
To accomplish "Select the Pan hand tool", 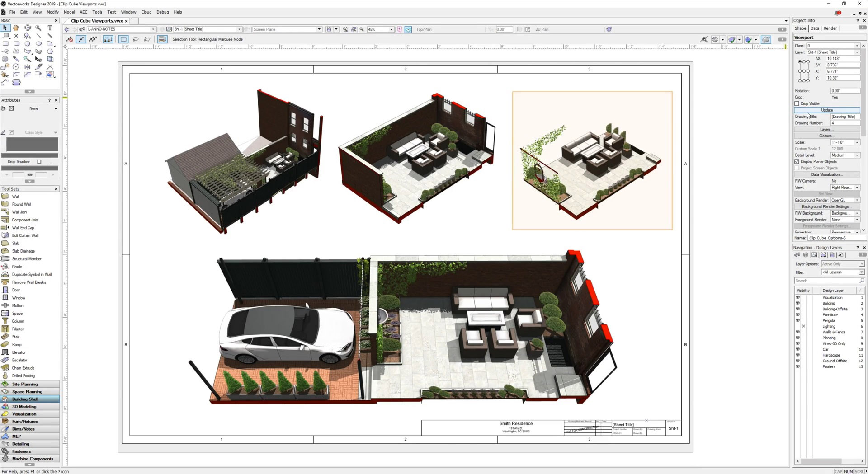I will [x=16, y=28].
